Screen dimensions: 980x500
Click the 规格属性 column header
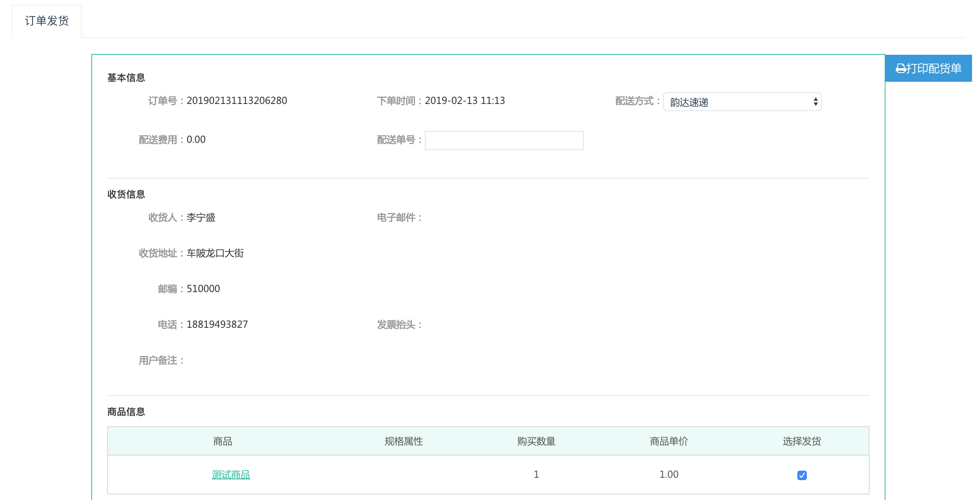(403, 441)
